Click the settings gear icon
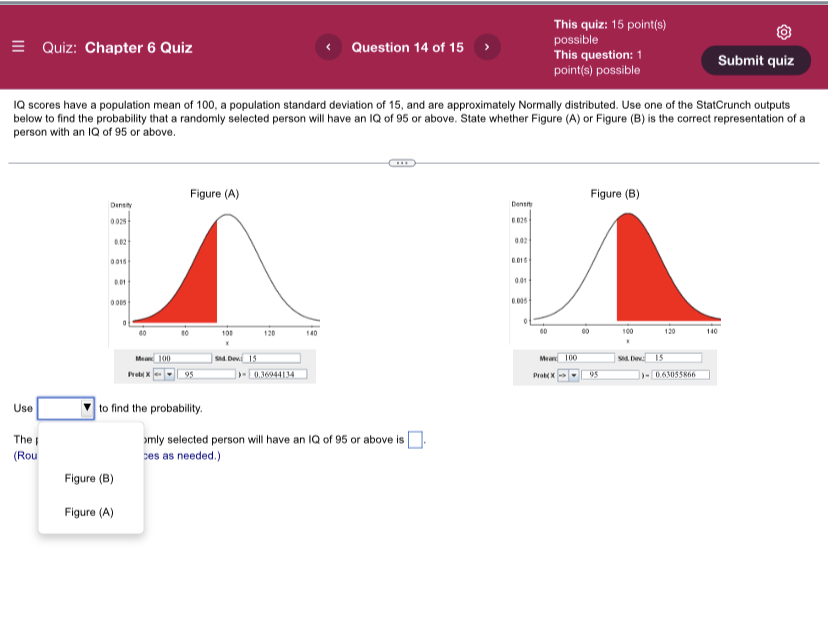The height and width of the screenshot is (629, 828). tap(784, 31)
